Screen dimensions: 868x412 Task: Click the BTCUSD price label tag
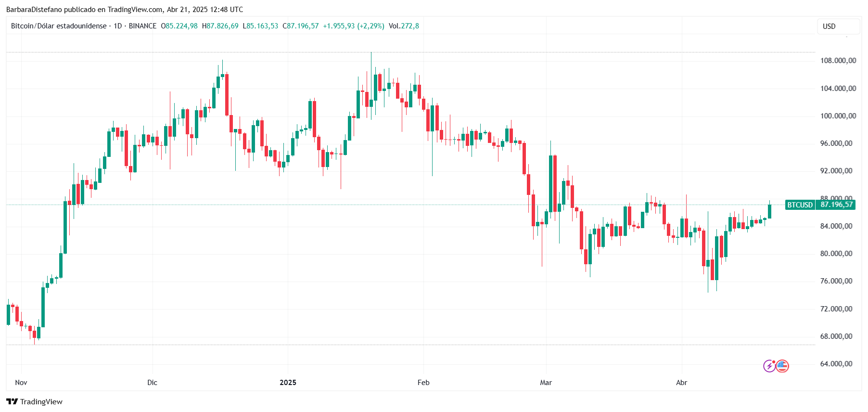tap(800, 205)
